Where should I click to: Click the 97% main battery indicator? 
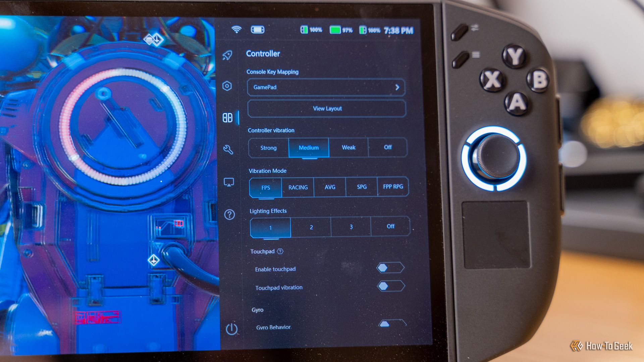341,30
